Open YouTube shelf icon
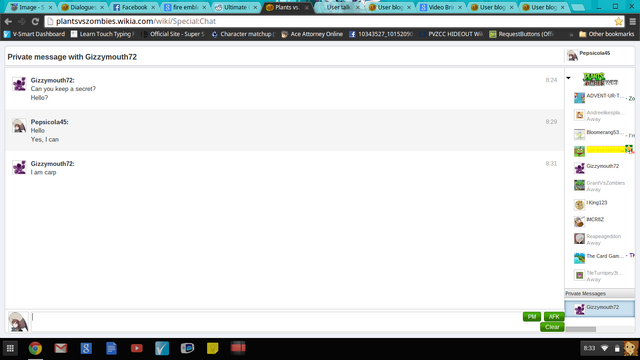Viewport: 640px width, 360px height. (x=137, y=348)
